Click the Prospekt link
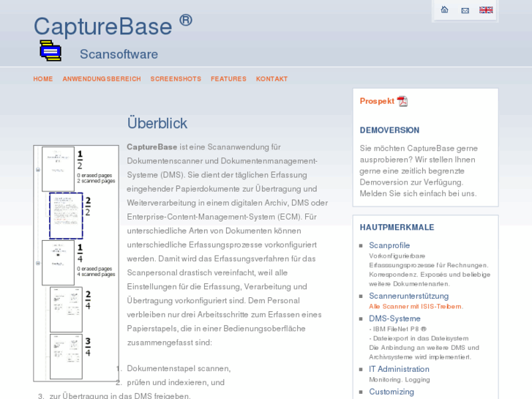Screen dimensions: 532x399 377,101
